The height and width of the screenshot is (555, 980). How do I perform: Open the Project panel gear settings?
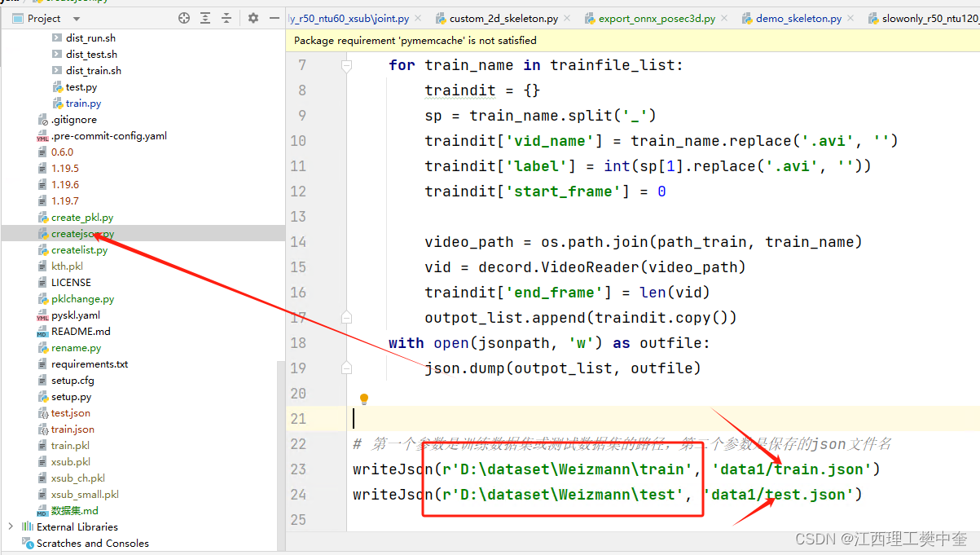pyautogui.click(x=253, y=18)
